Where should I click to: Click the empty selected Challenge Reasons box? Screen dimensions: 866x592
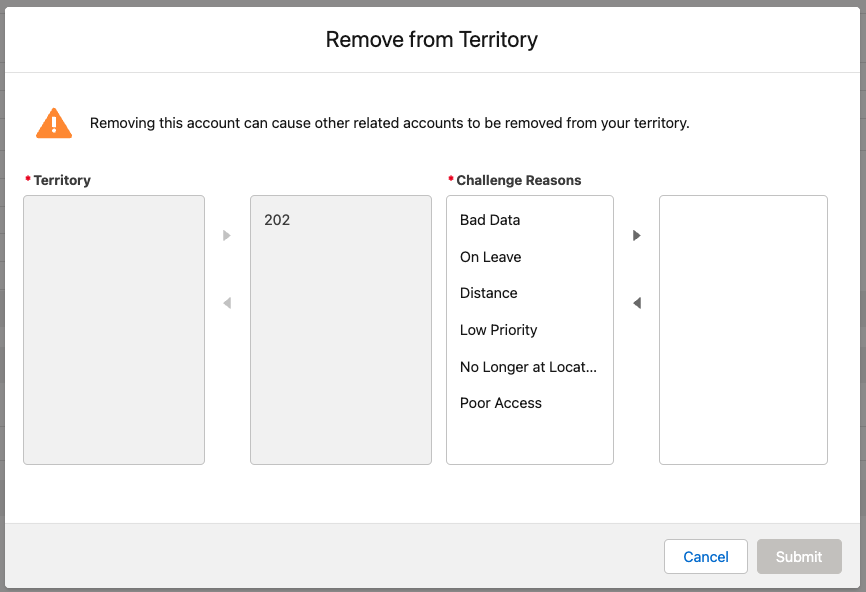tap(743, 330)
